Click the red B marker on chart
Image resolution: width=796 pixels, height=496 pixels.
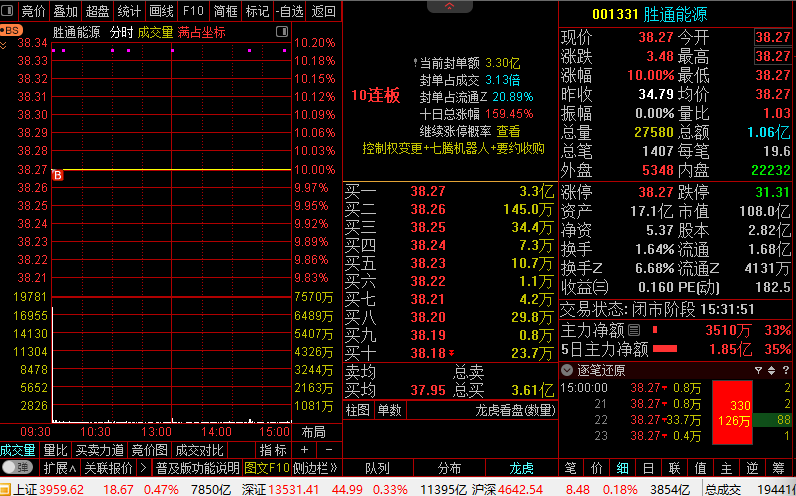(58, 176)
